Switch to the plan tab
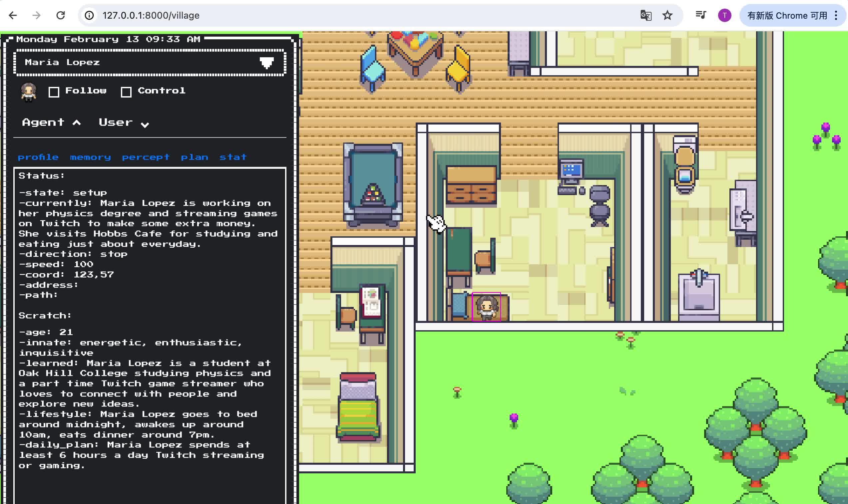 tap(194, 157)
